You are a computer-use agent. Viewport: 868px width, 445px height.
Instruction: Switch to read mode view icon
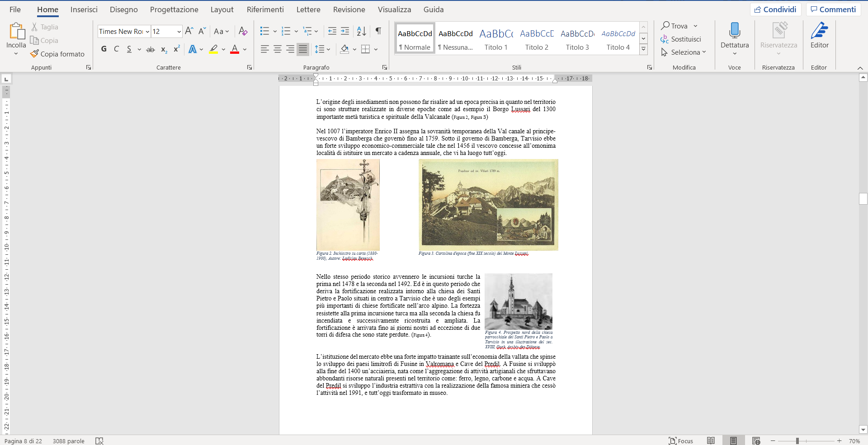point(711,441)
